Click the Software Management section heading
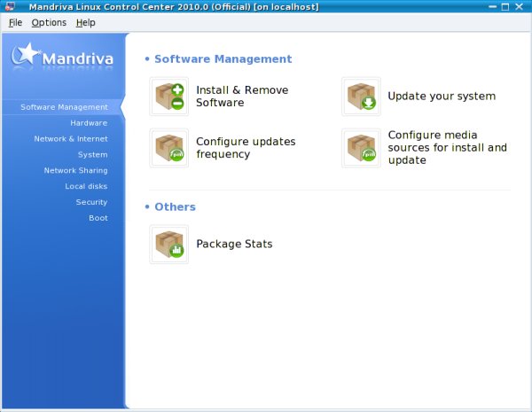The width and height of the screenshot is (532, 412). point(223,59)
